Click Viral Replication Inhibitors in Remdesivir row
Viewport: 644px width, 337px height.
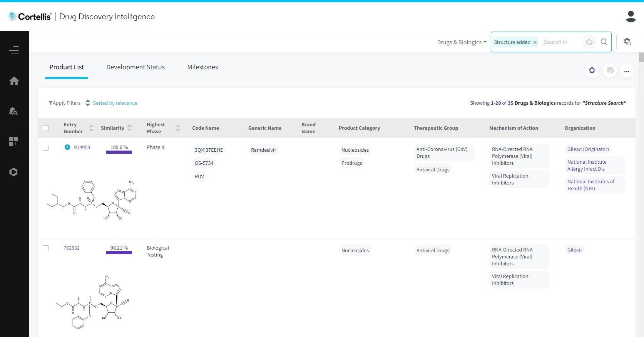(x=519, y=179)
